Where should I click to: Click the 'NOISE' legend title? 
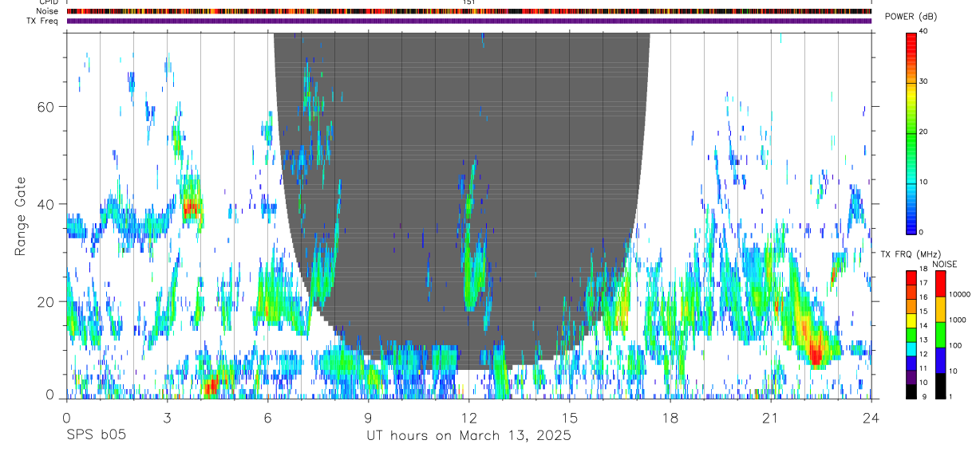tap(944, 264)
